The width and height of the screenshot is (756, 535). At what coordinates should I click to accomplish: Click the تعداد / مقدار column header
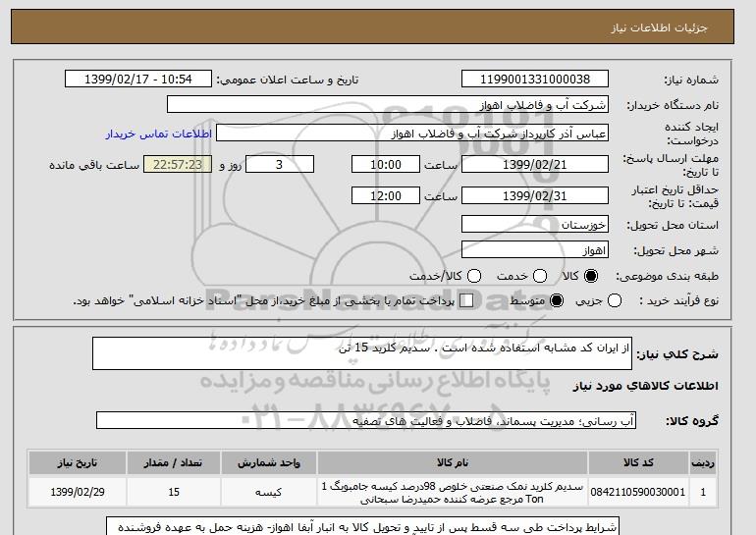tap(174, 462)
